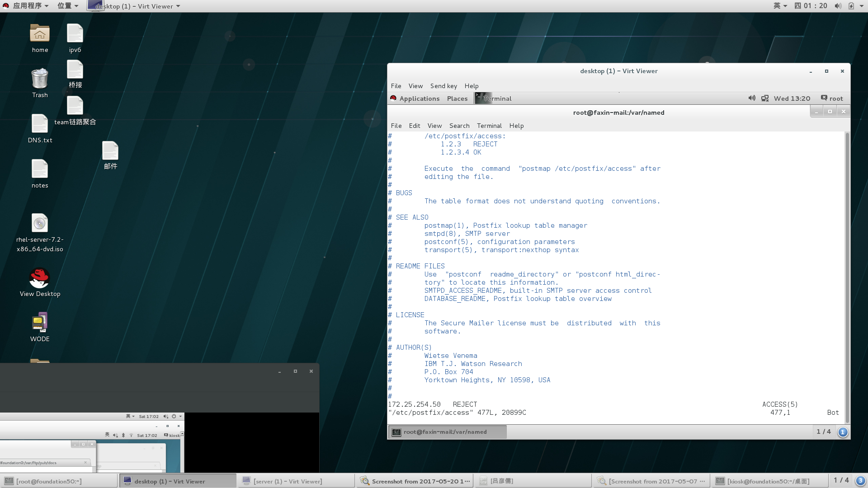Open the guest root user menu
Viewport: 868px width, 488px height.
pos(832,99)
